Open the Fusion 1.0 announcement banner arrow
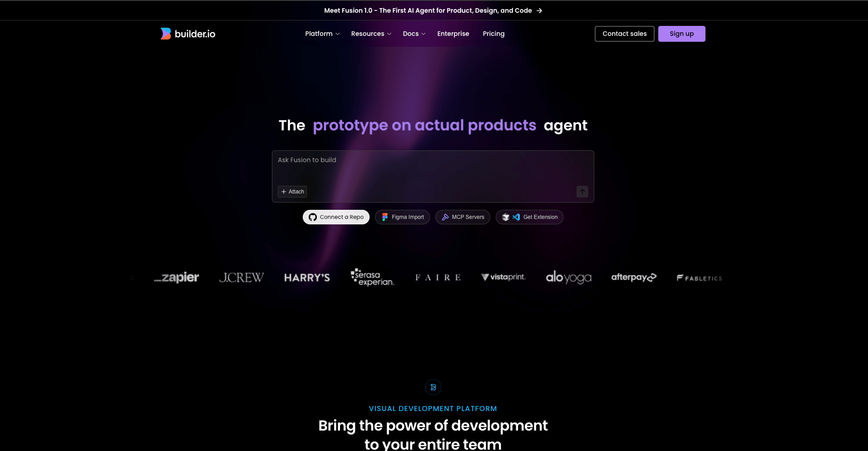The image size is (868, 451). click(x=539, y=10)
